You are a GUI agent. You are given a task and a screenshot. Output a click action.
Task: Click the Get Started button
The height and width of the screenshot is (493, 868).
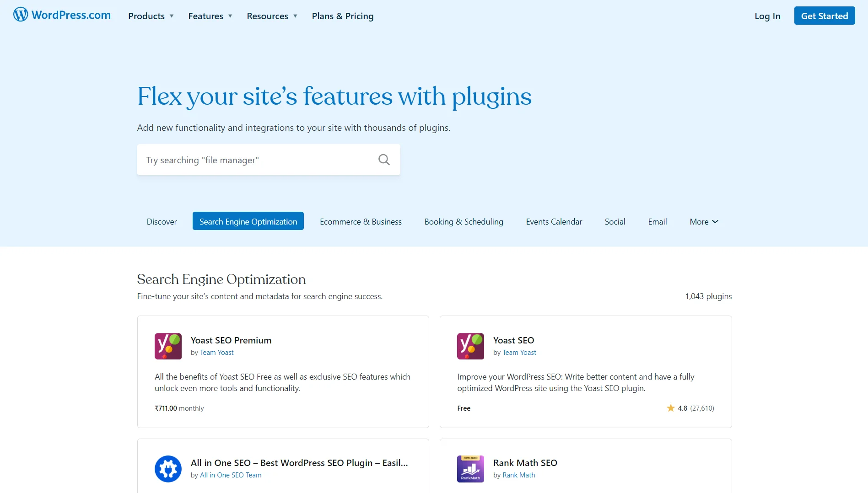tap(824, 16)
